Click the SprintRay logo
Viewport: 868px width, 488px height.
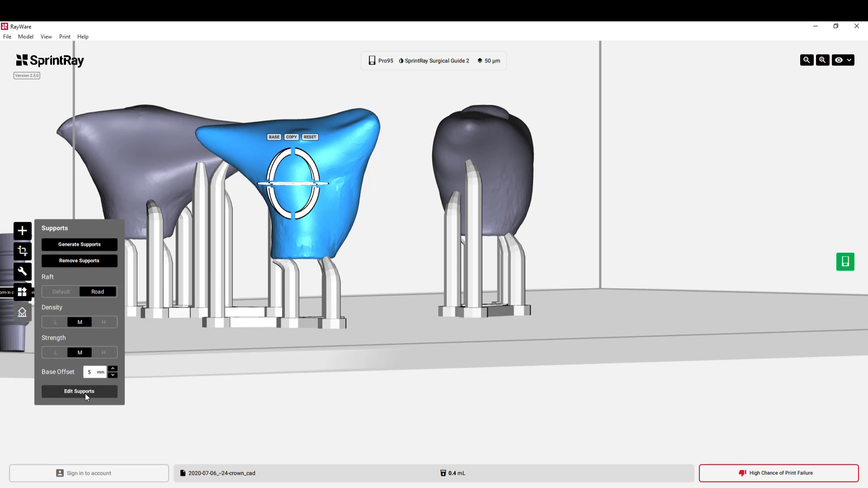[x=50, y=61]
